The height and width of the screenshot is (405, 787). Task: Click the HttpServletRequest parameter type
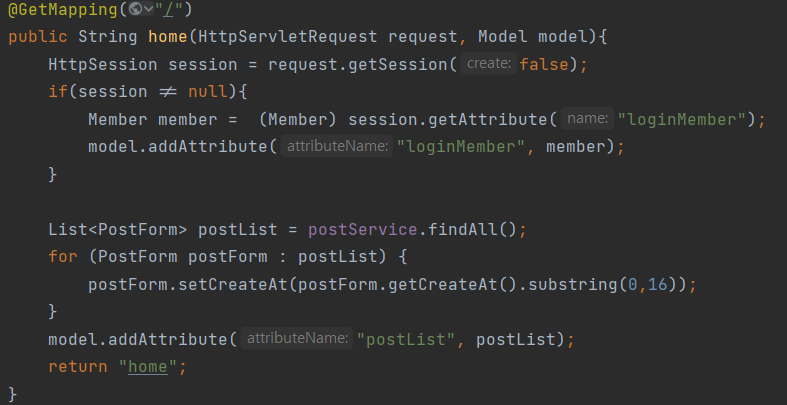288,37
